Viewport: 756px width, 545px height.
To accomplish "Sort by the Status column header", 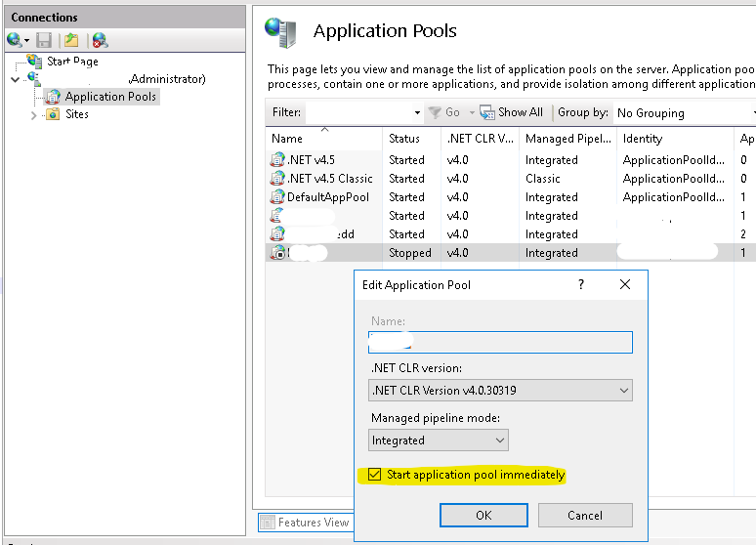I will click(411, 139).
